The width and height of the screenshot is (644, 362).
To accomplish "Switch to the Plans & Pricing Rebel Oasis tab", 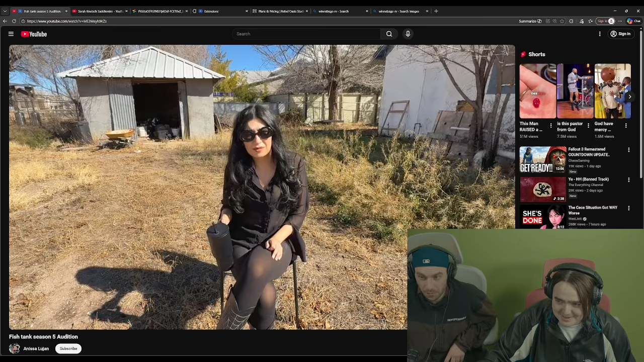I will [x=280, y=11].
